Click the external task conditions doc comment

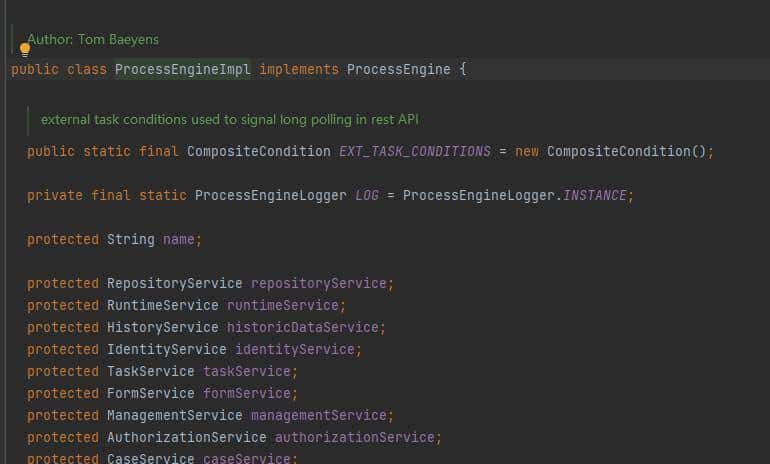(x=229, y=119)
